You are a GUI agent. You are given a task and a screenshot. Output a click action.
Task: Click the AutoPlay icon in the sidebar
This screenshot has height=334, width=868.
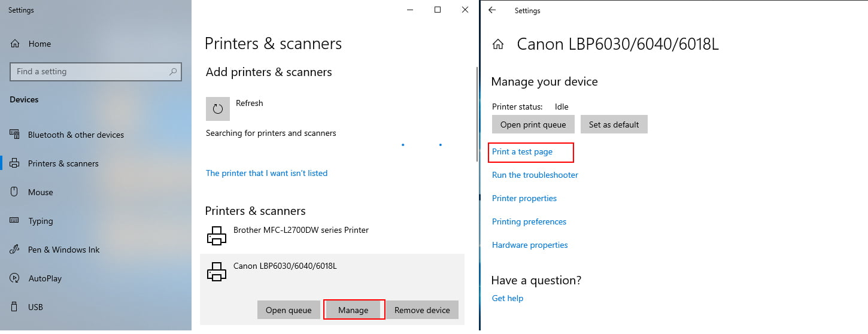pyautogui.click(x=15, y=278)
